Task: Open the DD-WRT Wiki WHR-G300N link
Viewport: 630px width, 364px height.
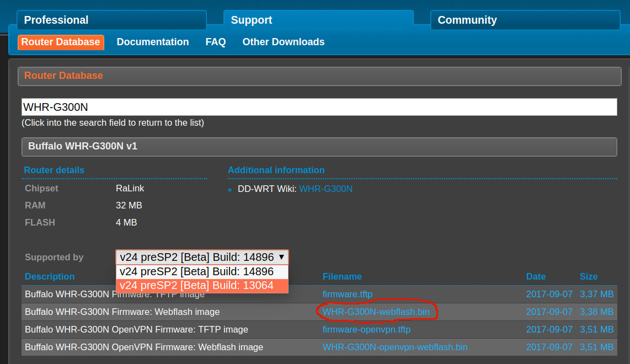Action: pos(326,189)
